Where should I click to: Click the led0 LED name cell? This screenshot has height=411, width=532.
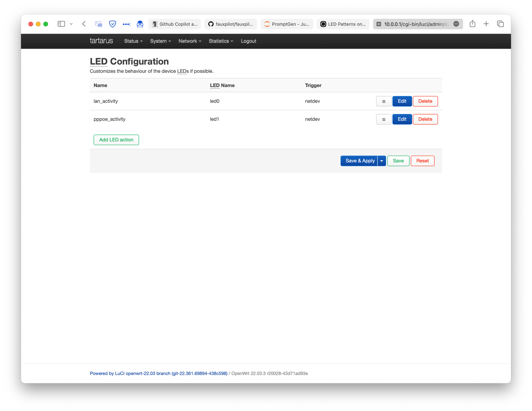coord(215,101)
